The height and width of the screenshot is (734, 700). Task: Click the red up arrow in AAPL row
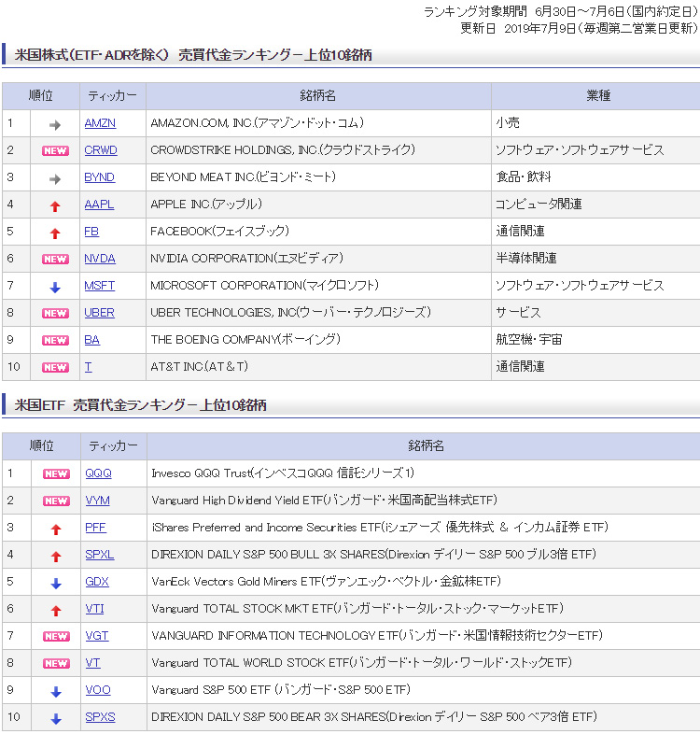[55, 206]
